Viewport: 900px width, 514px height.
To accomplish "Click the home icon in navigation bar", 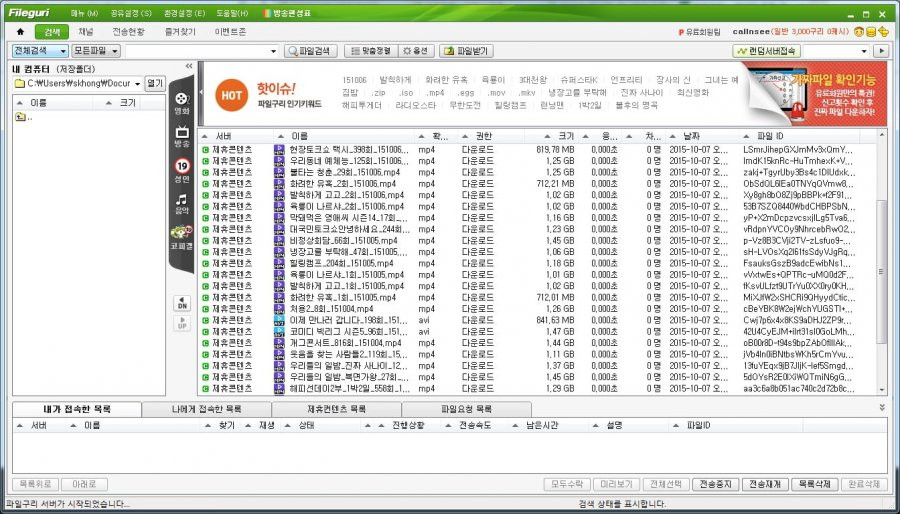I will [20, 32].
